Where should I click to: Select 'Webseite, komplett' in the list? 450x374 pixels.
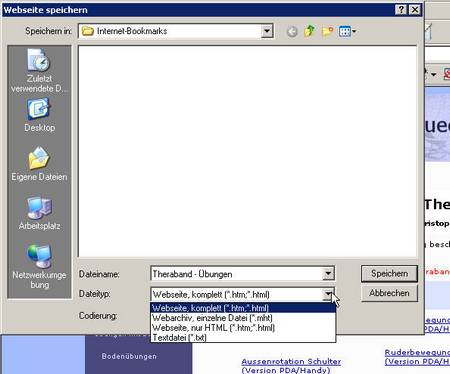[x=243, y=308]
